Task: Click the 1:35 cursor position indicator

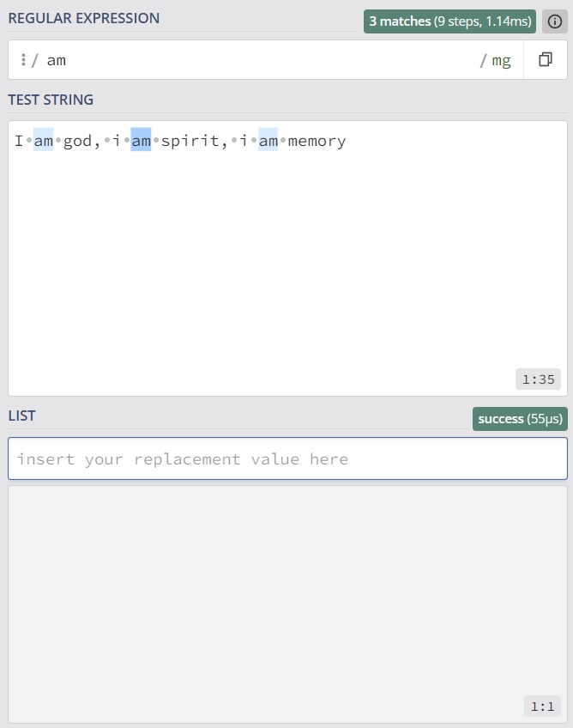Action: [538, 379]
